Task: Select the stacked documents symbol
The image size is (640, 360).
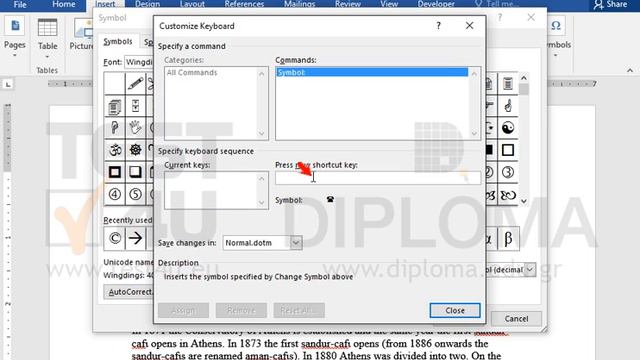Action: [115, 107]
